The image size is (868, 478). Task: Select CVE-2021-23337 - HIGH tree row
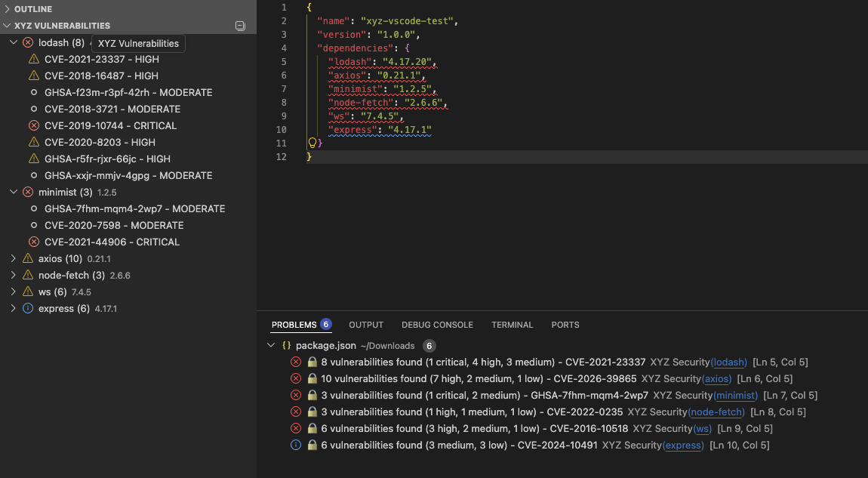point(128,59)
